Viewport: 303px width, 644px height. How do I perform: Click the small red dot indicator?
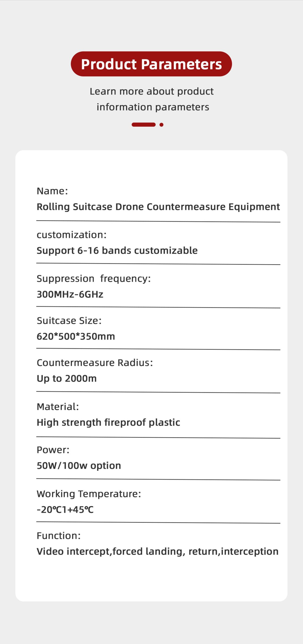pyautogui.click(x=162, y=125)
